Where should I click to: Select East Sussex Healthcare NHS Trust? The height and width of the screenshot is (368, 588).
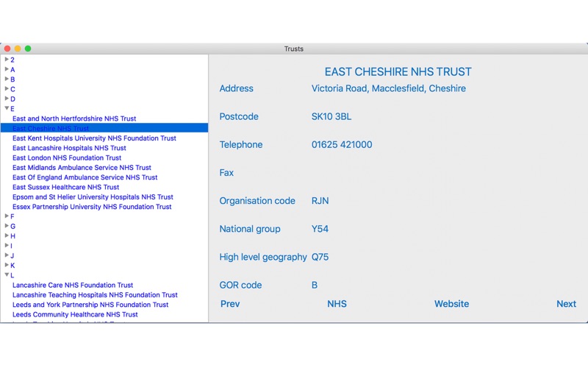[x=65, y=187]
